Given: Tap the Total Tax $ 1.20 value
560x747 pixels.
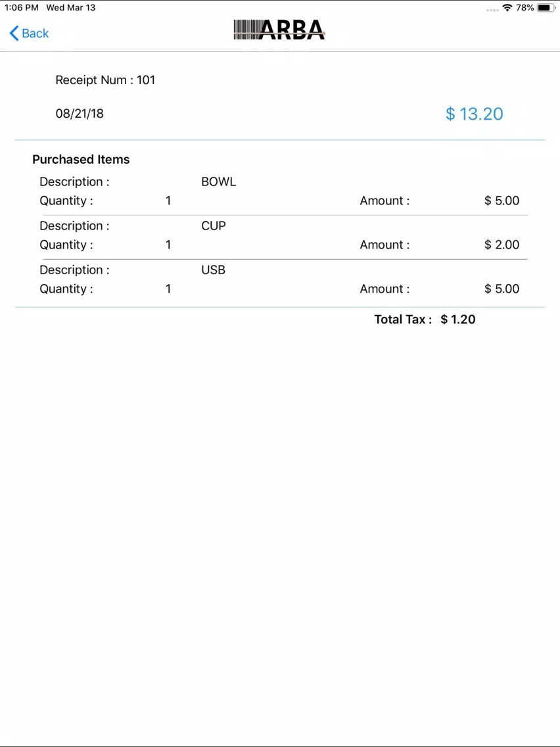Looking at the screenshot, I should (458, 320).
